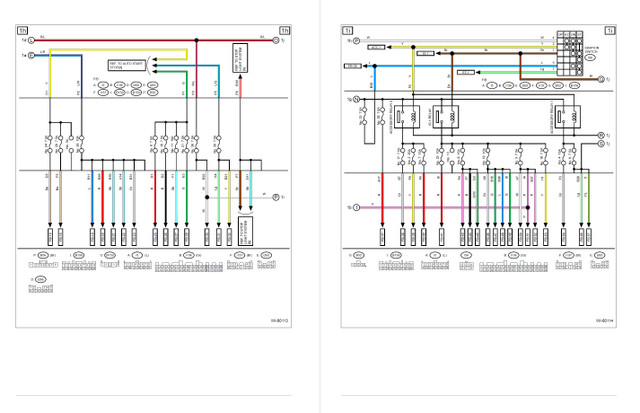The image size is (640, 413).
Task: Click the vertical reference box at top-right of left page
Action: 239,57
